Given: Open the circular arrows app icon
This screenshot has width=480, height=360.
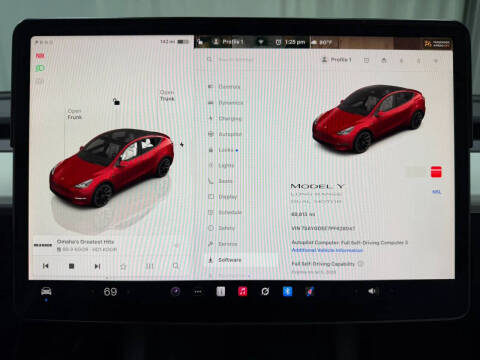Looking at the screenshot, I should pos(265,292).
